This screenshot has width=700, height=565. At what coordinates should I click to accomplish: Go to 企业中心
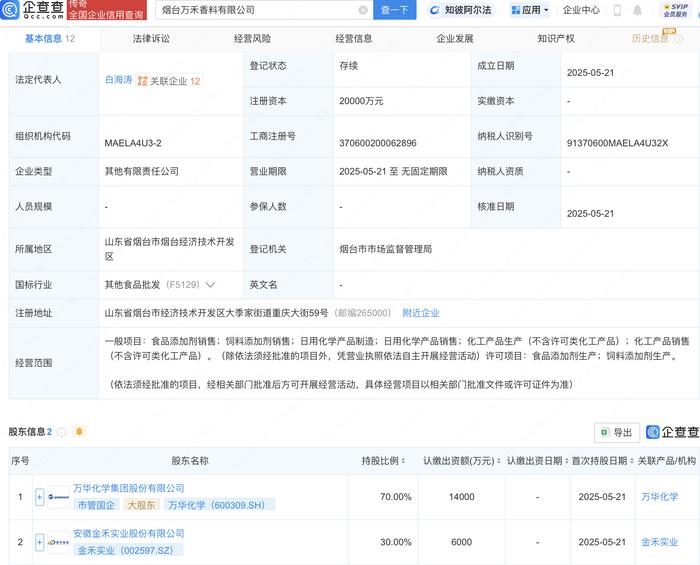(x=581, y=10)
